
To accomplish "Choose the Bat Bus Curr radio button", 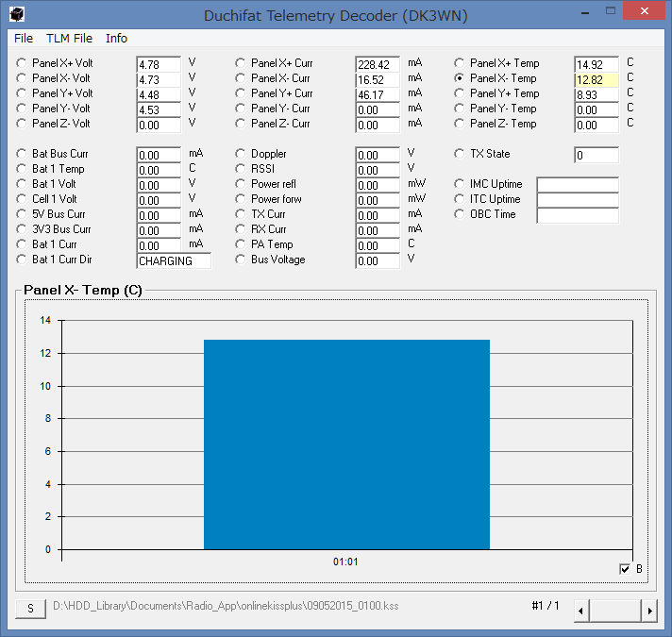I will (21, 154).
